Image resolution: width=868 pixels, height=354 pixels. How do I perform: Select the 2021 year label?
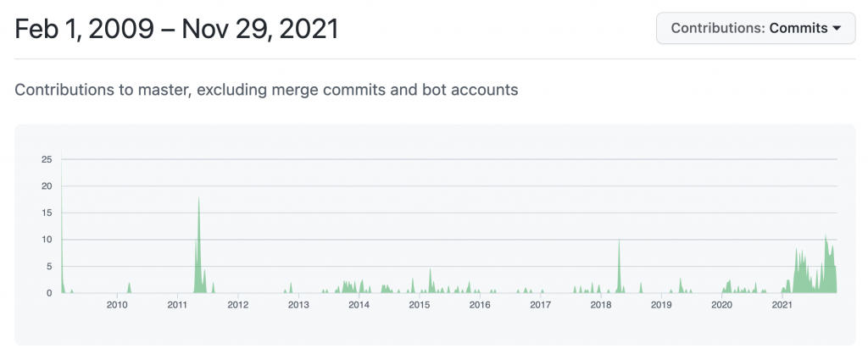coord(782,305)
